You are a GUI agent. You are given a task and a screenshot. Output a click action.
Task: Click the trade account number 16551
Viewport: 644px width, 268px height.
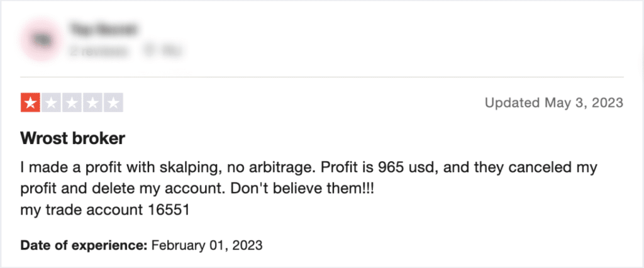169,210
